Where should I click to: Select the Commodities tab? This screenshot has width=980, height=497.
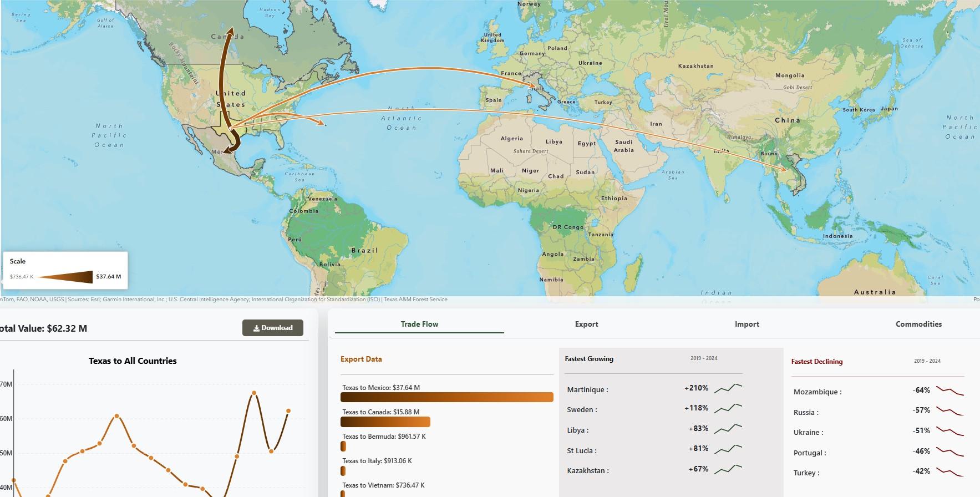[x=918, y=324]
